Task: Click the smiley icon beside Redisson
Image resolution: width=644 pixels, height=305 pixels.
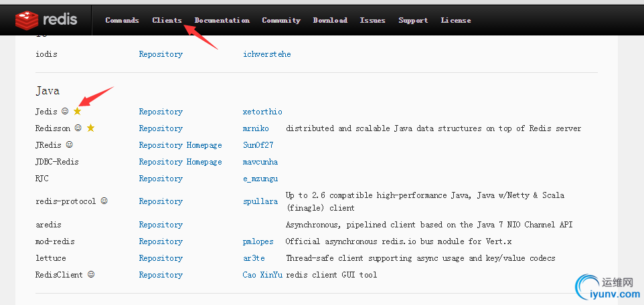Action: tap(78, 128)
